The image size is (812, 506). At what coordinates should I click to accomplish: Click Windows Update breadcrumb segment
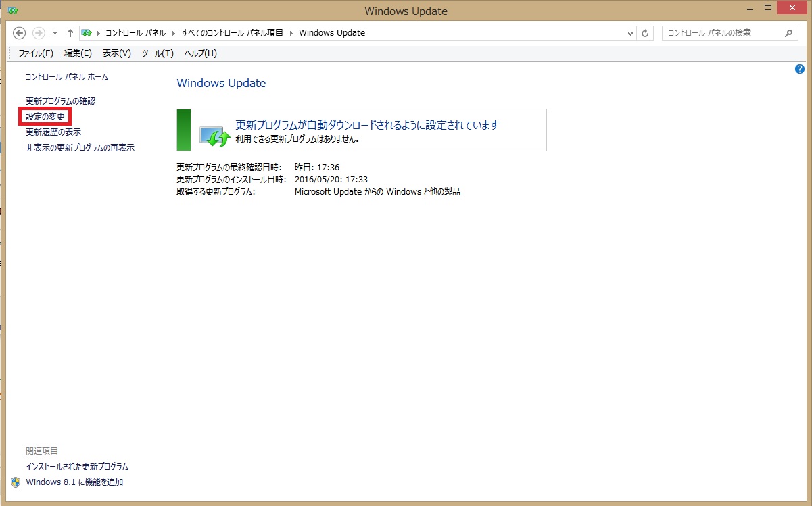pos(331,32)
